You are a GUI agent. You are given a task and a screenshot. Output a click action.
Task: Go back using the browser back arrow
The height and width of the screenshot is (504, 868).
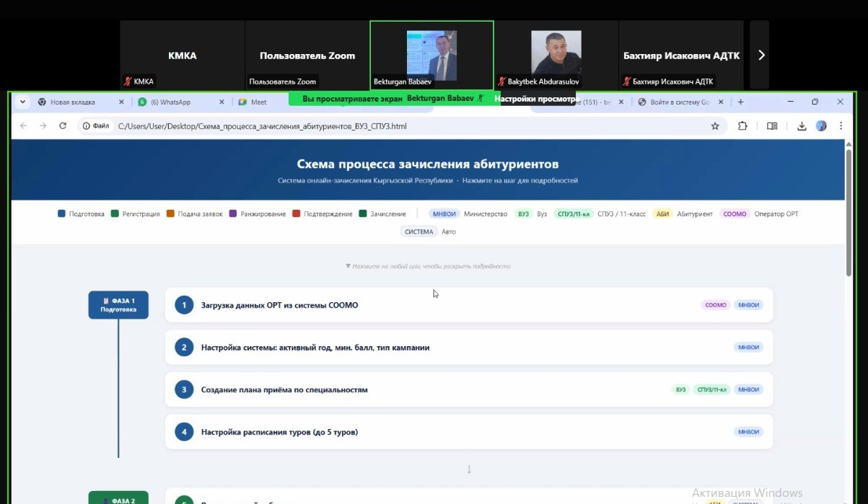tap(24, 126)
